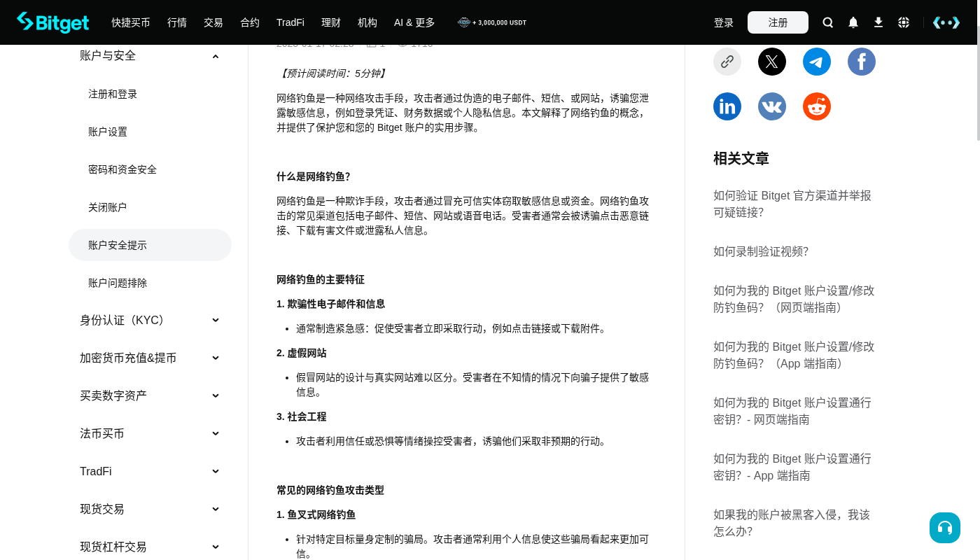Viewport: 980px width, 560px height.
Task: Expand the 身份认证（KYC）section
Action: (150, 321)
